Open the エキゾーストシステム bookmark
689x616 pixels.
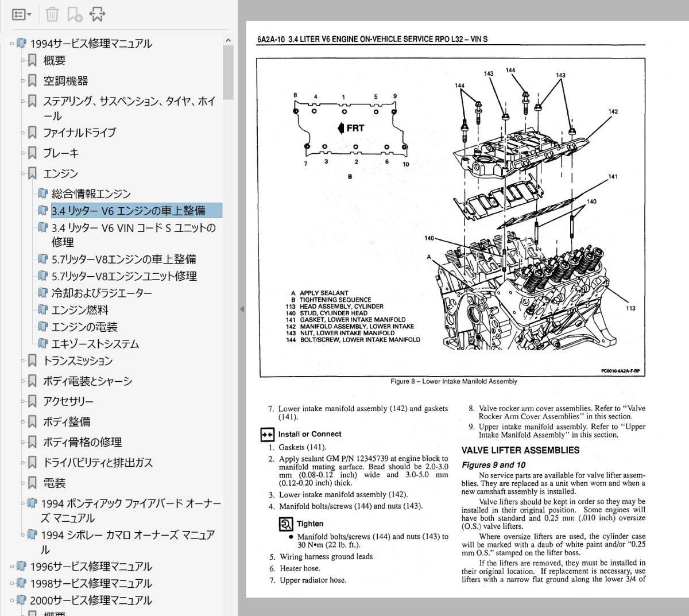pyautogui.click(x=95, y=344)
